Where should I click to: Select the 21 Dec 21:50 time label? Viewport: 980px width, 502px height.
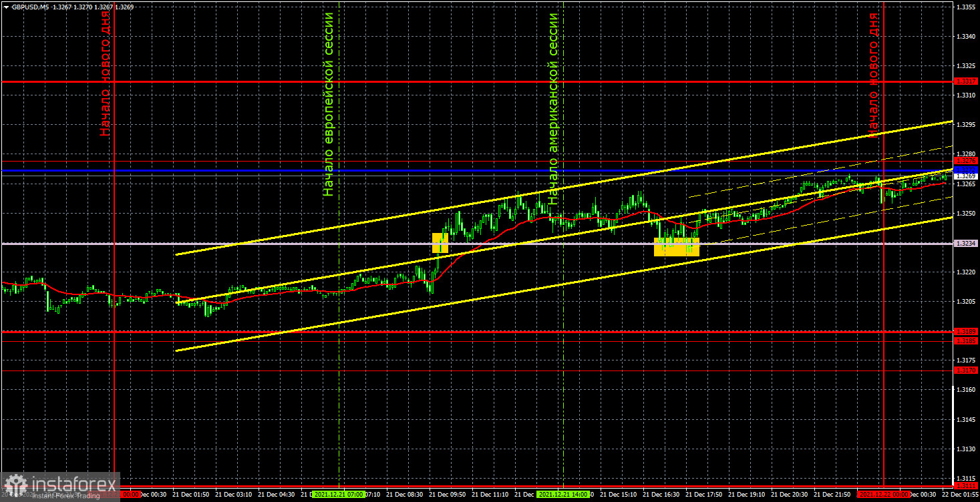[832, 495]
